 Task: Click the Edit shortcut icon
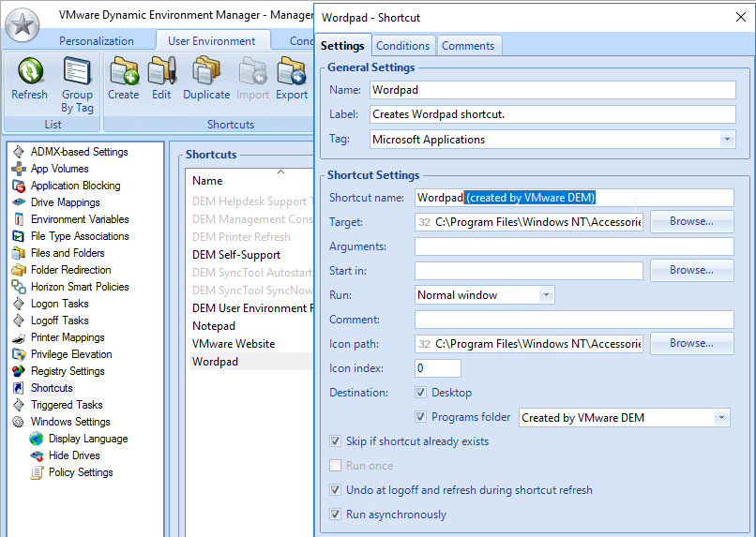(161, 71)
